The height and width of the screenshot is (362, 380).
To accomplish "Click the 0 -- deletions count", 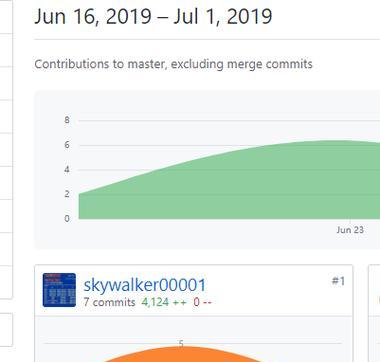I will click(202, 302).
